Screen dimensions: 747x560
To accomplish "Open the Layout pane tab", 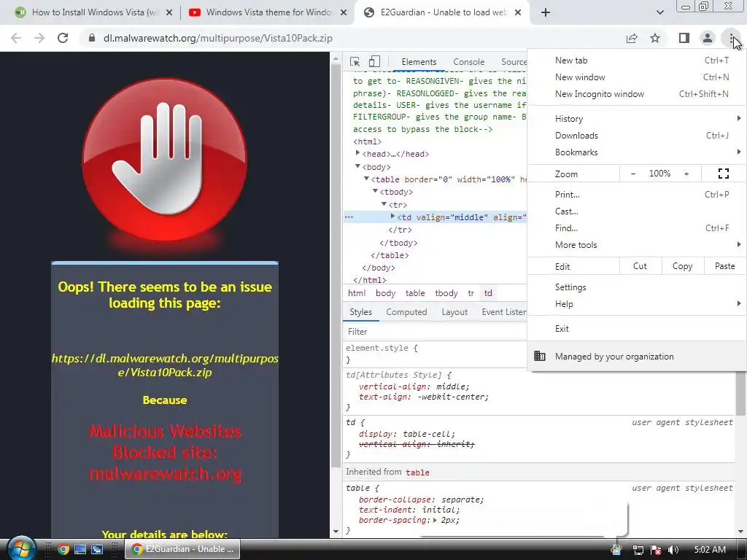I will coord(454,312).
